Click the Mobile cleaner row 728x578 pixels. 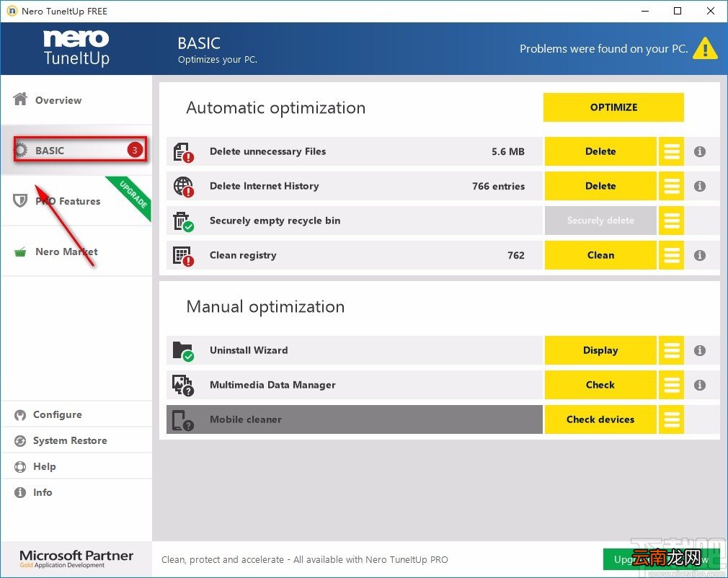point(354,419)
